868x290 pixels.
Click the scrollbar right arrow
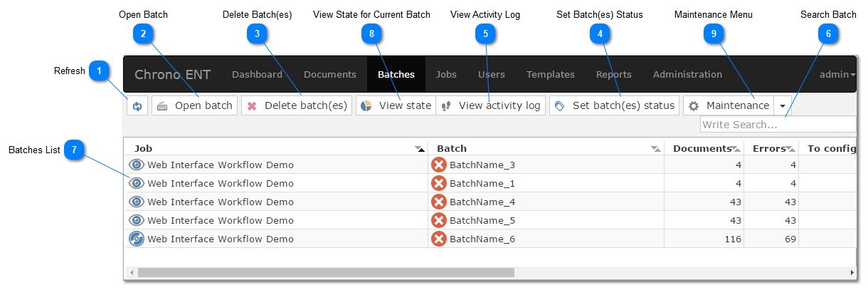[x=851, y=272]
